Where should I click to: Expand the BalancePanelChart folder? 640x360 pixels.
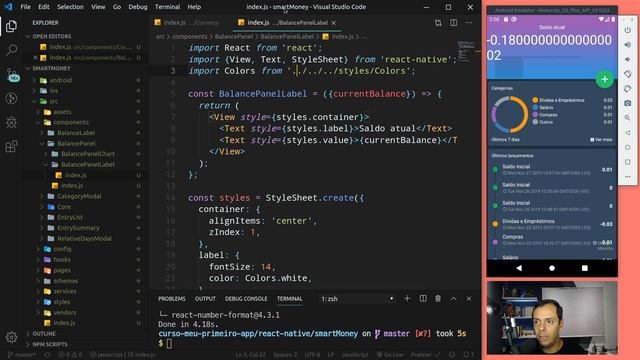pos(88,154)
